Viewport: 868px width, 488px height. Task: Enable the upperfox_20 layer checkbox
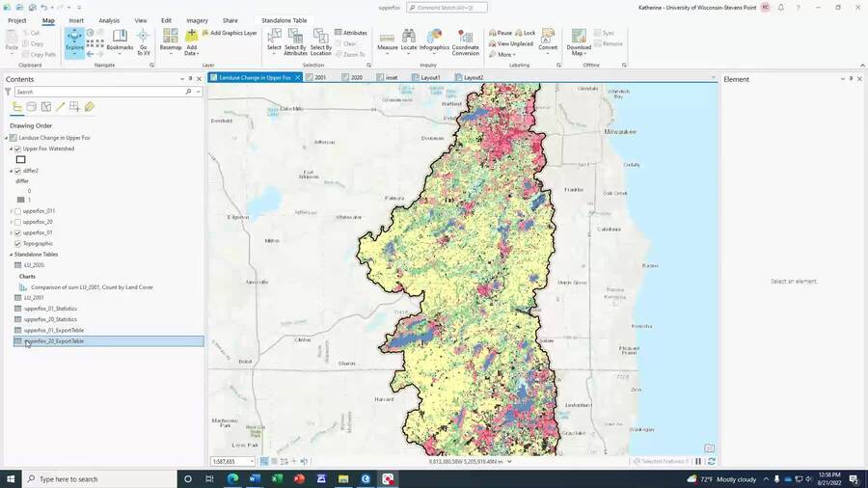coord(17,222)
